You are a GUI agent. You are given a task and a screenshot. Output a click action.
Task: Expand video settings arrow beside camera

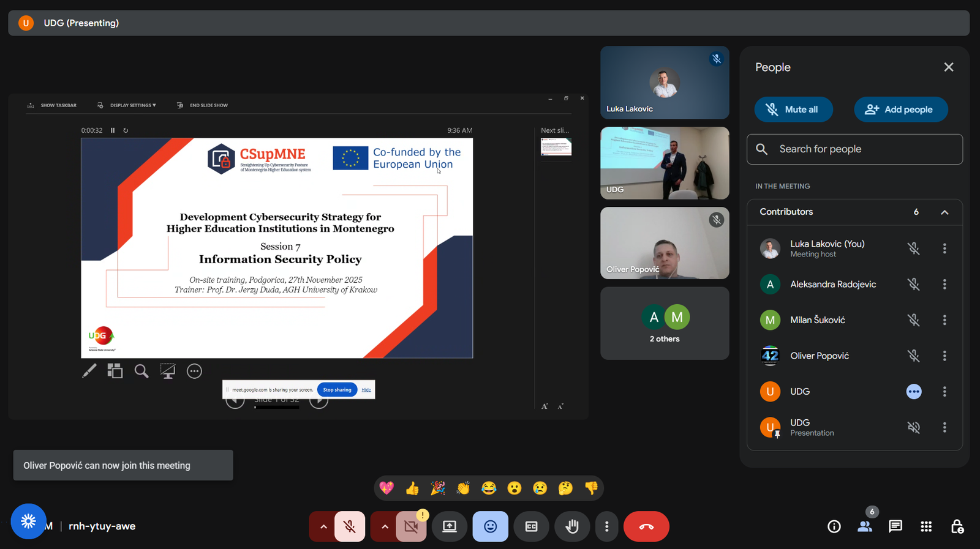[x=385, y=526]
